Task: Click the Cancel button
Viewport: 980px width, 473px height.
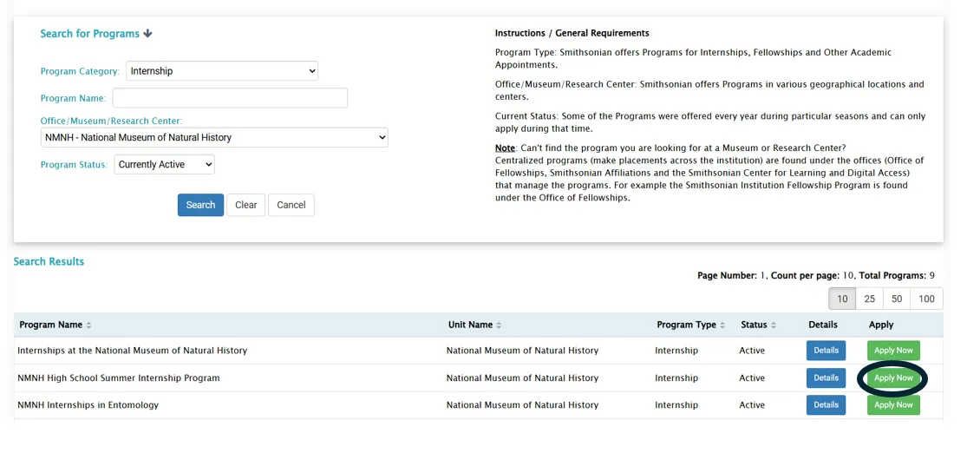Action: 291,205
